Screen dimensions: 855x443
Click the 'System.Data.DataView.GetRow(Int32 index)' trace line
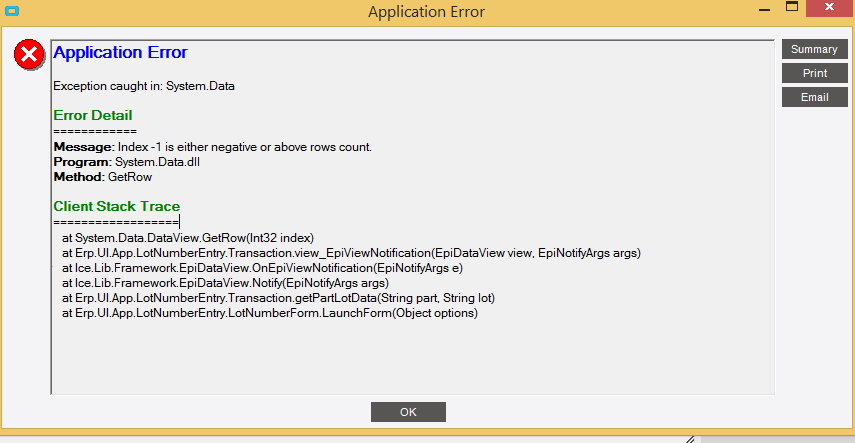(188, 238)
